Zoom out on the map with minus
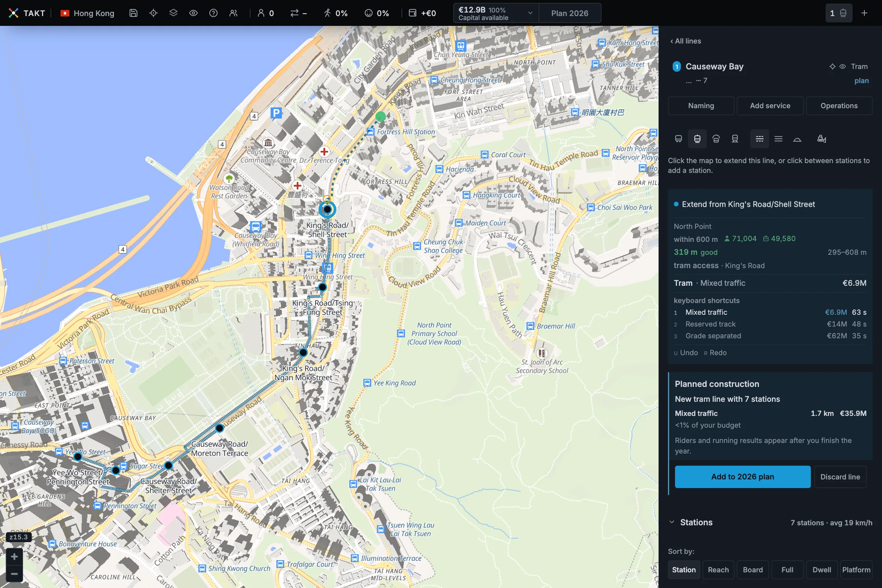Viewport: 882px width, 588px height. (14, 574)
